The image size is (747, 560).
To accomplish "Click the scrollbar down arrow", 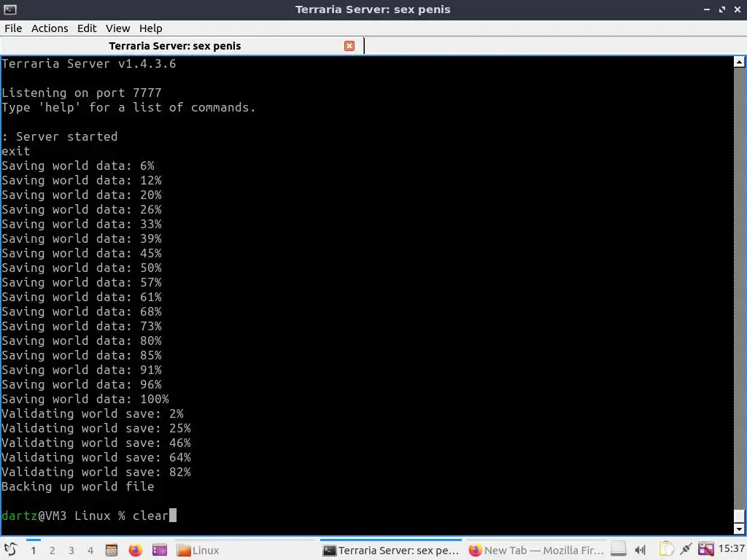I will (739, 529).
